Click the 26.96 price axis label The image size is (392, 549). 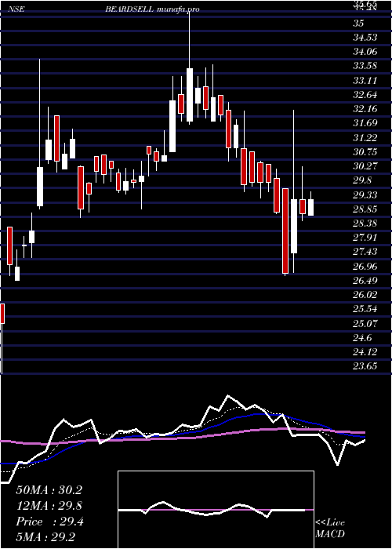click(x=365, y=266)
